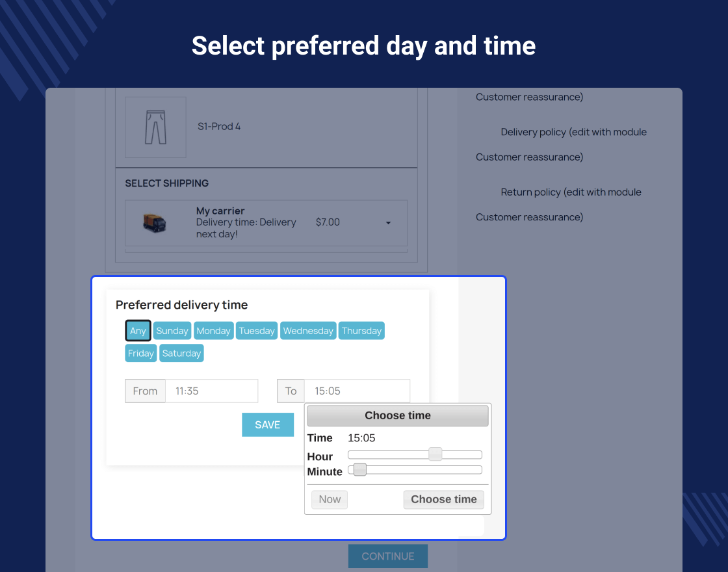Click the S1-Prod 4 product thumbnail
The width and height of the screenshot is (728, 572).
pos(155,127)
